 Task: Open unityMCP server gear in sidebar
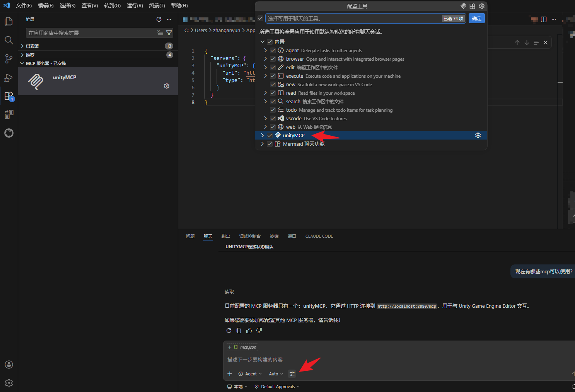click(x=167, y=86)
